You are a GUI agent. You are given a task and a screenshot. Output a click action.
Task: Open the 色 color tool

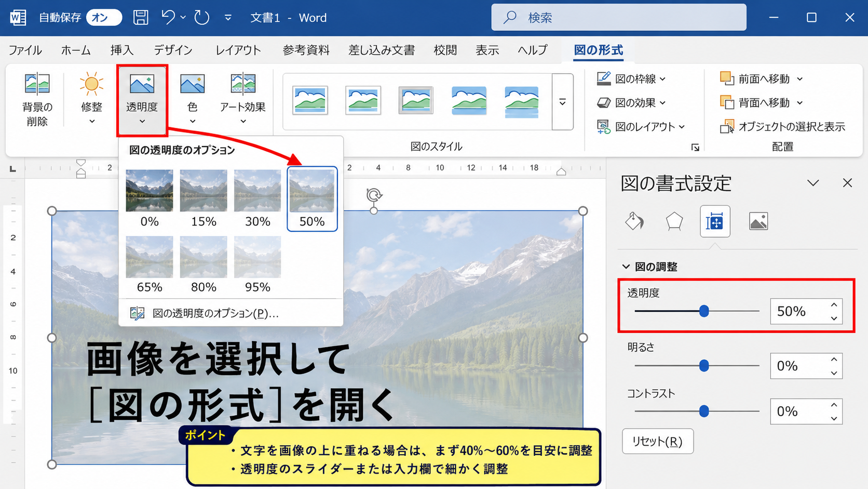coord(192,99)
